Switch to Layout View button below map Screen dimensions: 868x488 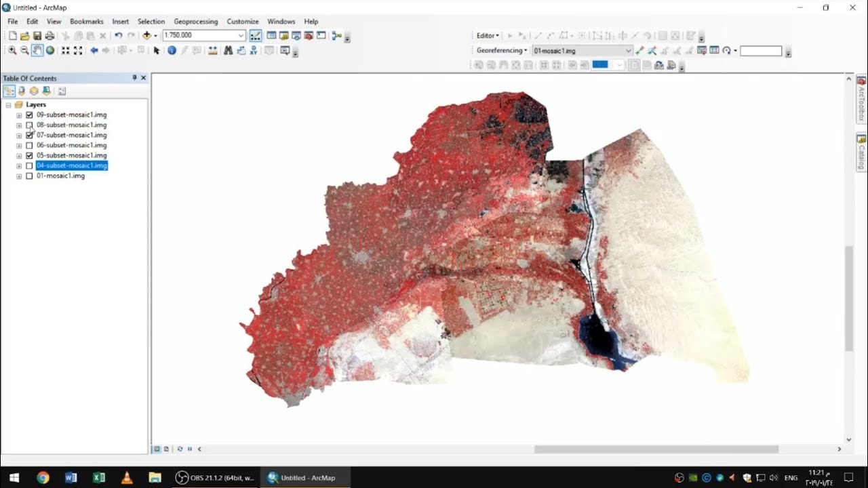pos(166,449)
